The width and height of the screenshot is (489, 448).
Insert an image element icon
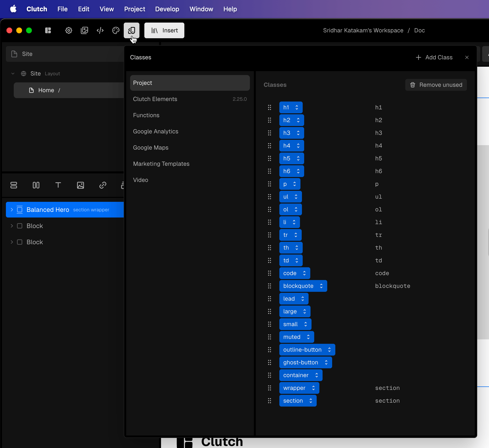pyautogui.click(x=81, y=185)
